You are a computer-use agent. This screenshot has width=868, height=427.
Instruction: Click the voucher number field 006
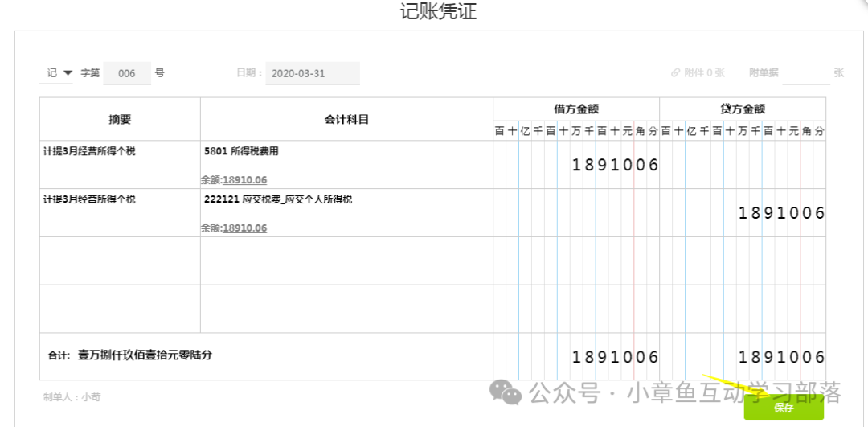point(126,73)
